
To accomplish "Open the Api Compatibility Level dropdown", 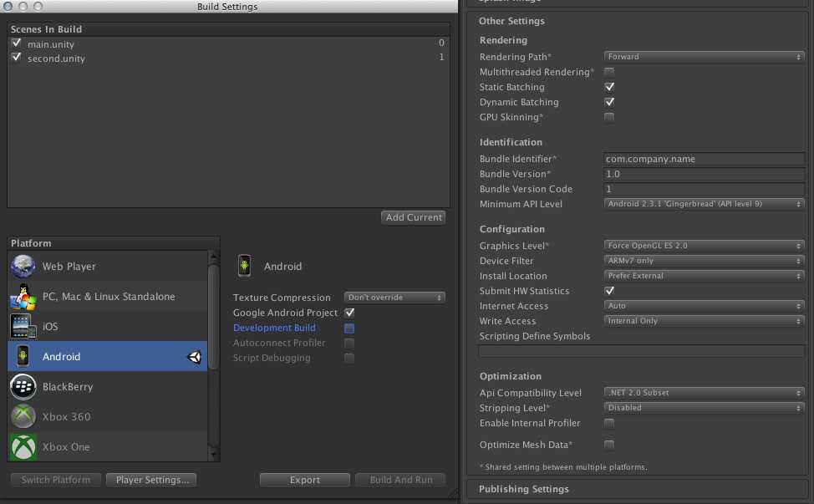I will [704, 392].
